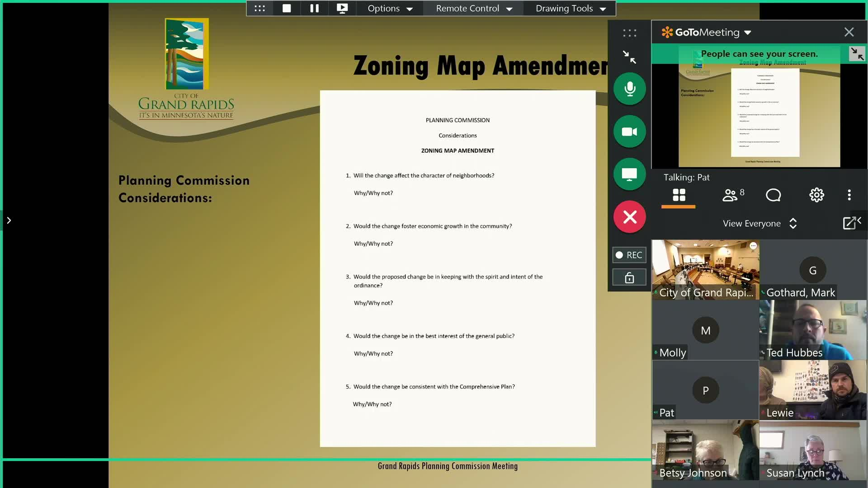
Task: Minimize the screen preview with arrows icon
Action: click(x=857, y=54)
